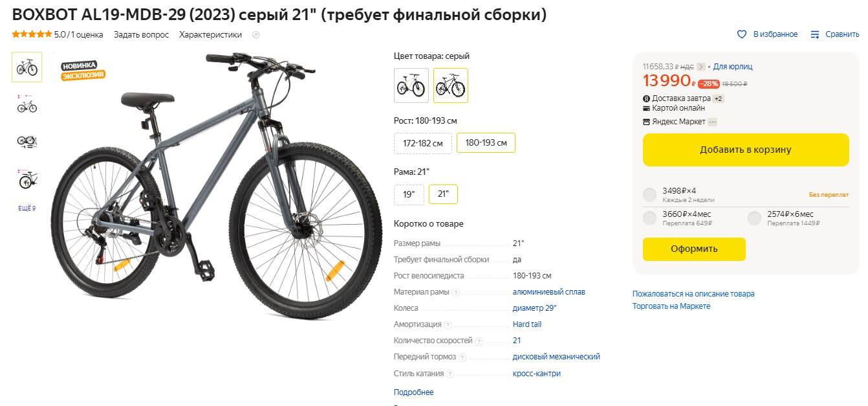
Task: Click the help icon beside Количество скоростей
Action: [x=479, y=341]
